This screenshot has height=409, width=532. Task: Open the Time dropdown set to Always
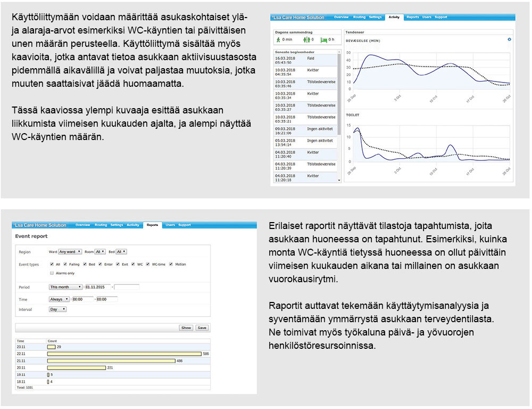59,299
